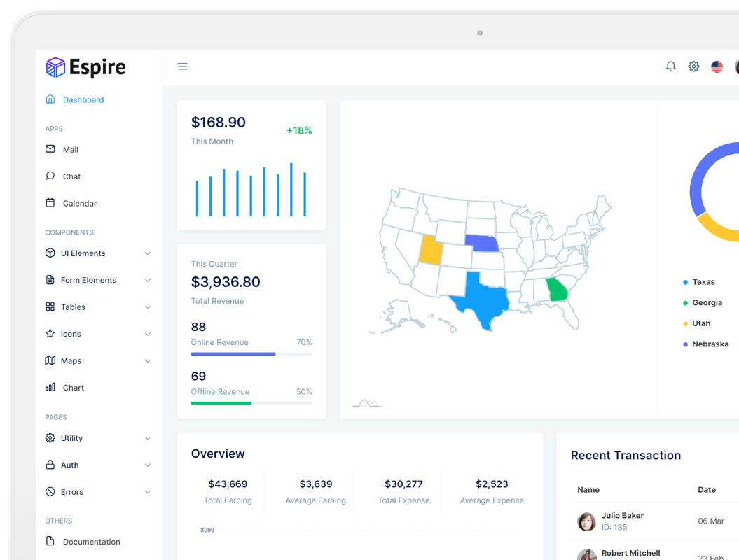Click the $30,277 Total Expense value

point(404,484)
